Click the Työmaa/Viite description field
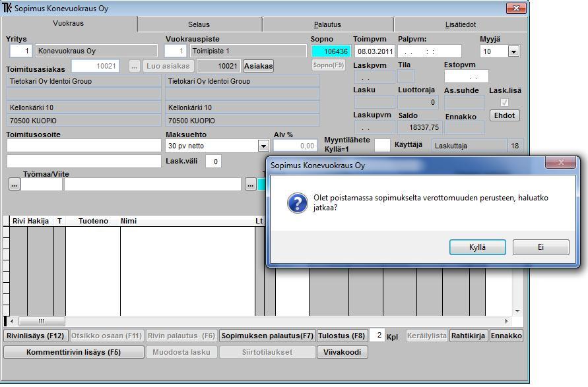This screenshot has width=588, height=387. [x=152, y=185]
